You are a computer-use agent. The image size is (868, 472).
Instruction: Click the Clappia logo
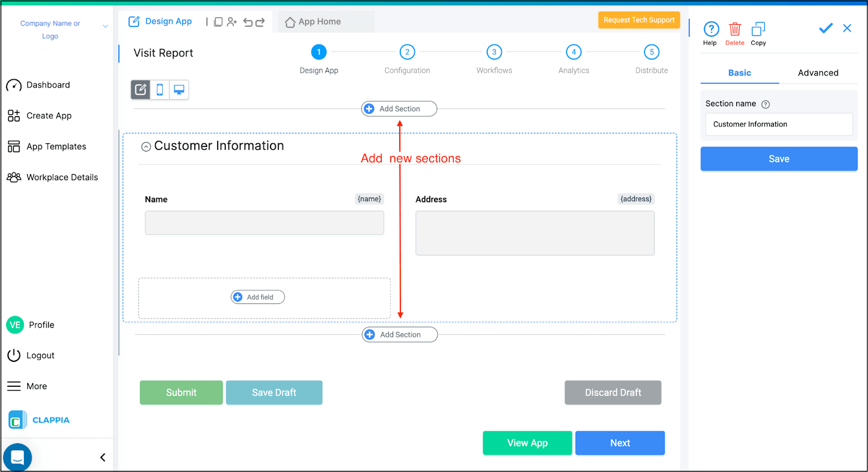39,420
